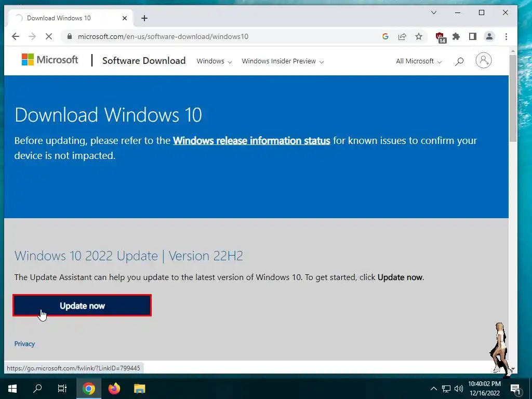Click the Microsoft logo

[50, 60]
